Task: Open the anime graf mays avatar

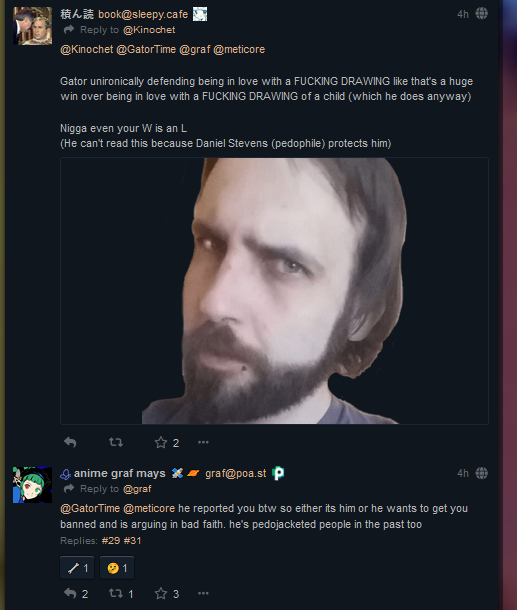Action: click(32, 485)
